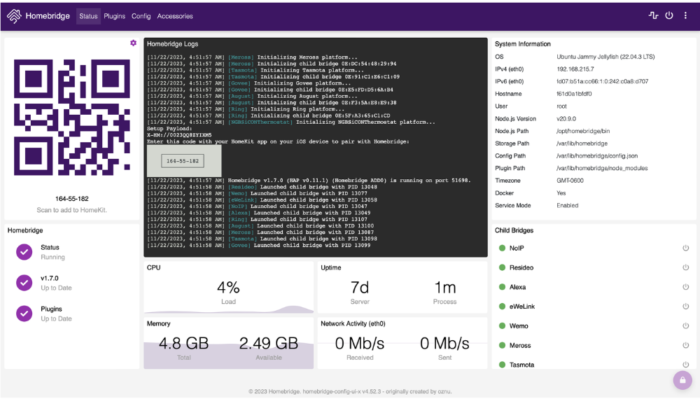Click the Hostname value
Screen dimensions: 700x420
[x=574, y=94]
